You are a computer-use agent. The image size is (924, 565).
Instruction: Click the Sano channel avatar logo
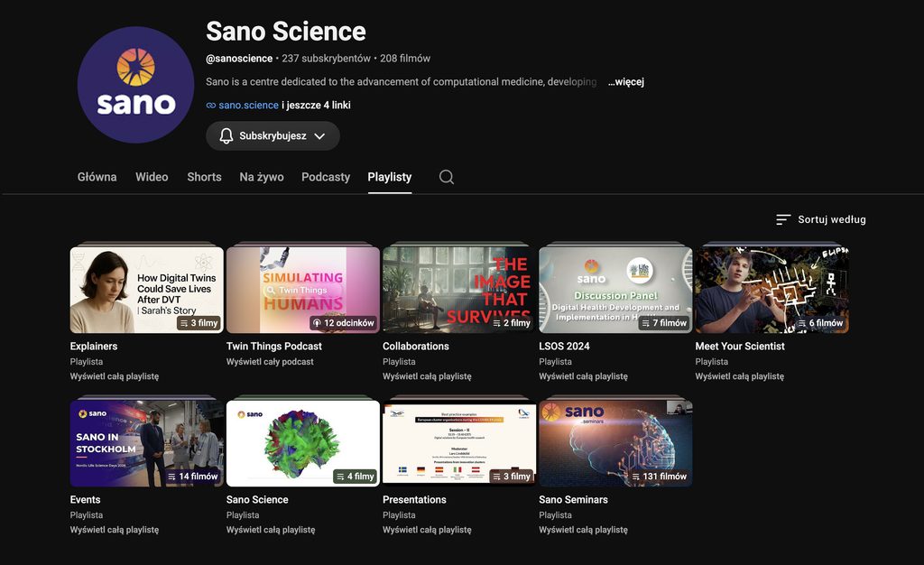pos(135,85)
